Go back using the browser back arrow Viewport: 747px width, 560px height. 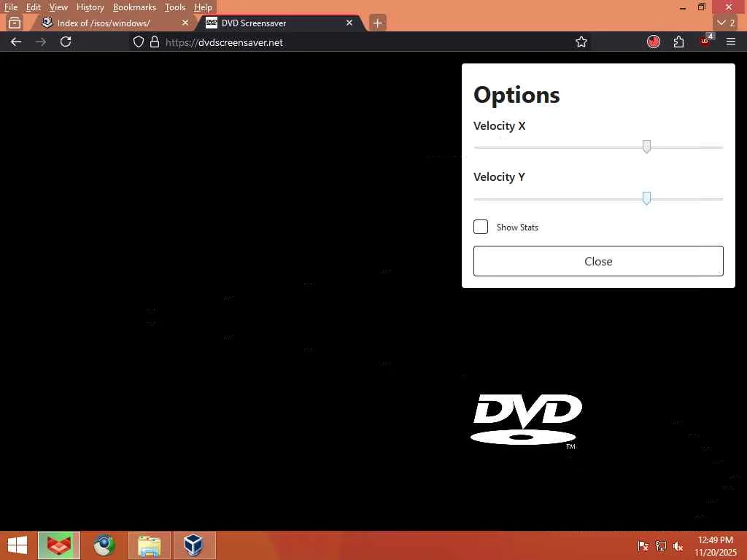pos(16,42)
